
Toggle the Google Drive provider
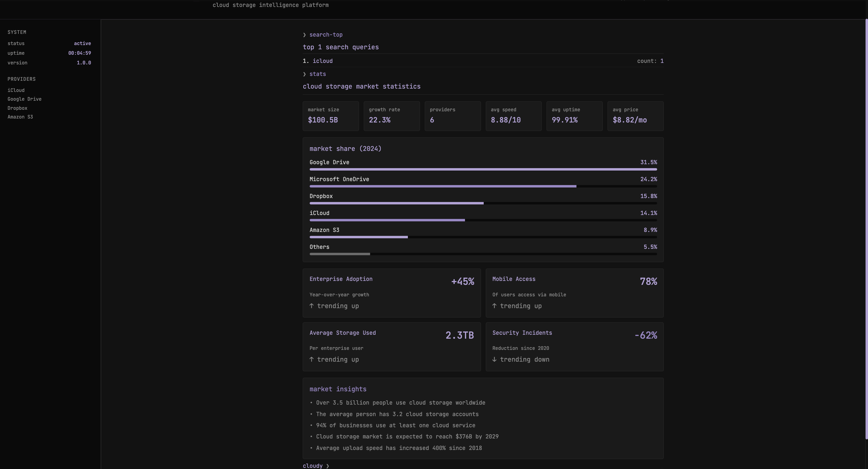click(24, 99)
